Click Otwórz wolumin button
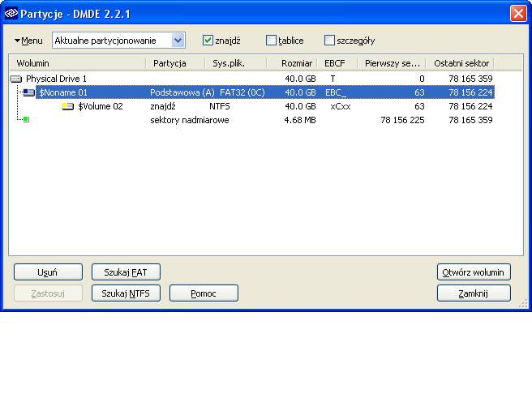The image size is (532, 415). [474, 272]
